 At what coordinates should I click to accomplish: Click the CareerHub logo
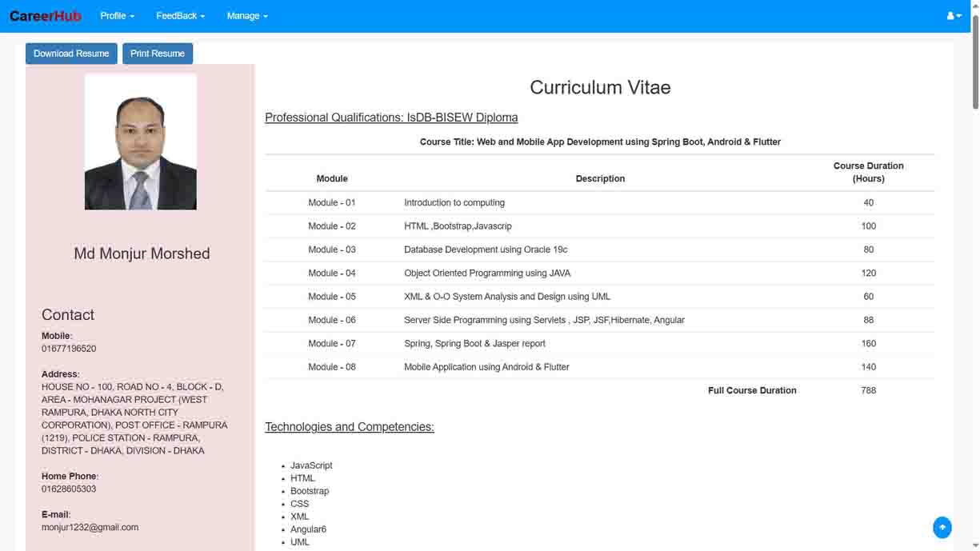tap(45, 15)
